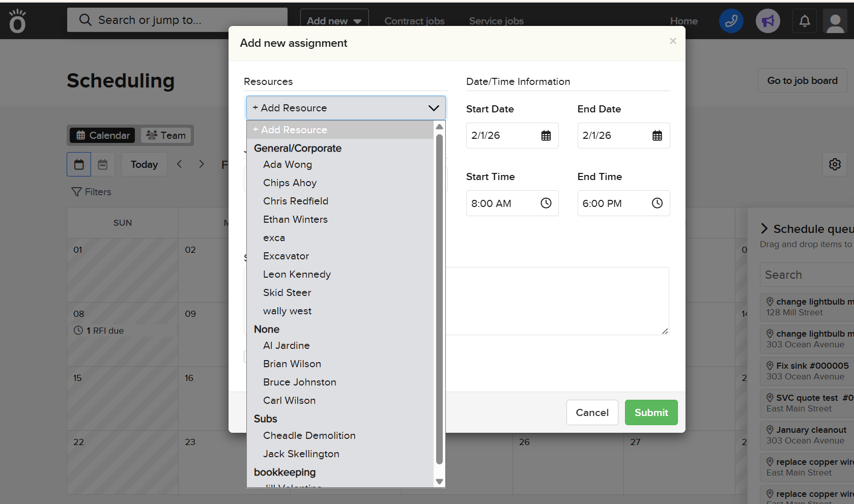The image size is (854, 504).
Task: Expand the Schedule queue panel chevron
Action: [764, 229]
